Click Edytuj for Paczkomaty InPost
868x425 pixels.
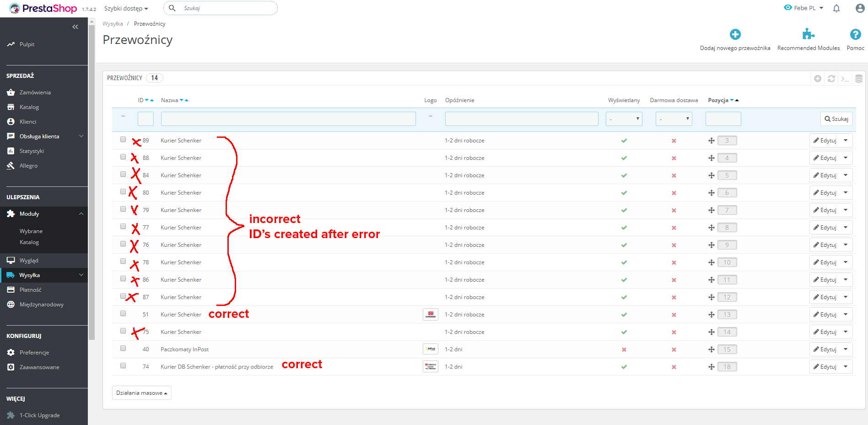825,349
